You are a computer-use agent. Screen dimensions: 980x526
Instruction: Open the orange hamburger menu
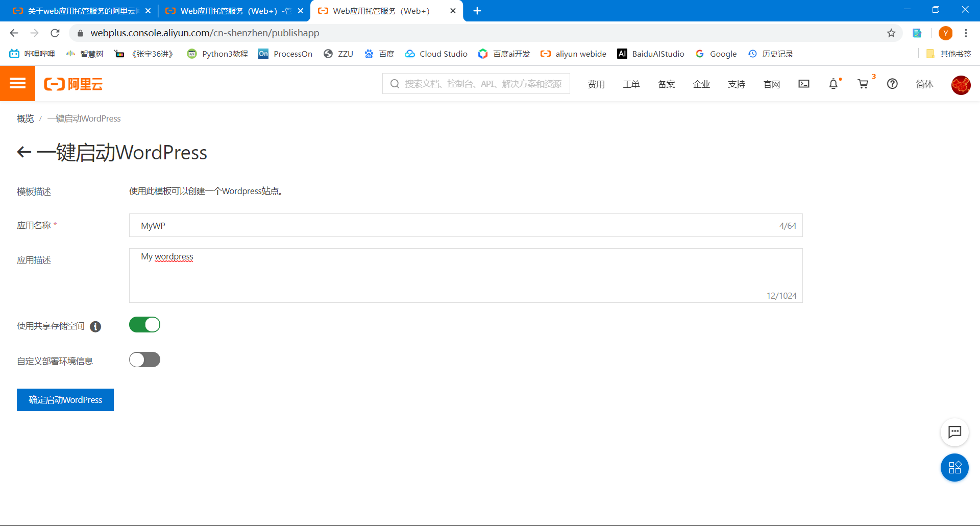pos(17,83)
